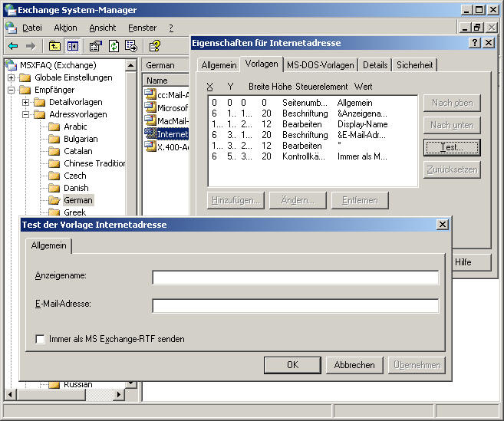504x421 pixels.
Task: Open the Aktion menu
Action: coord(65,28)
